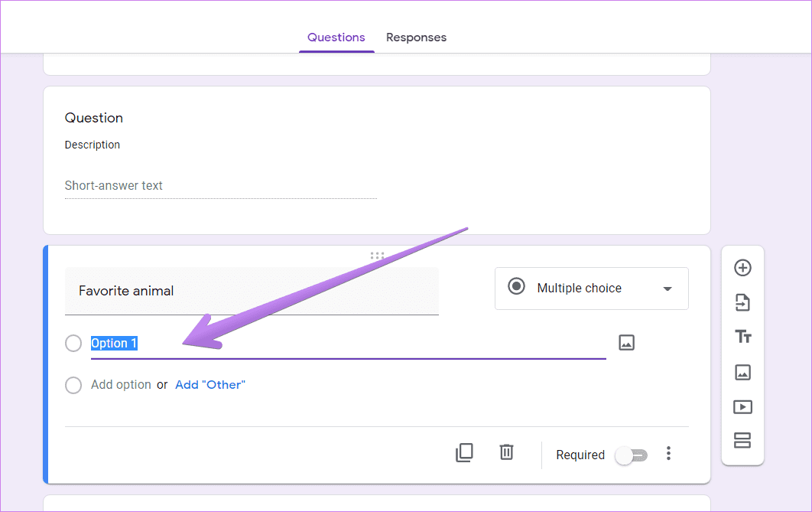
Task: Switch to the Responses tab
Action: click(417, 38)
